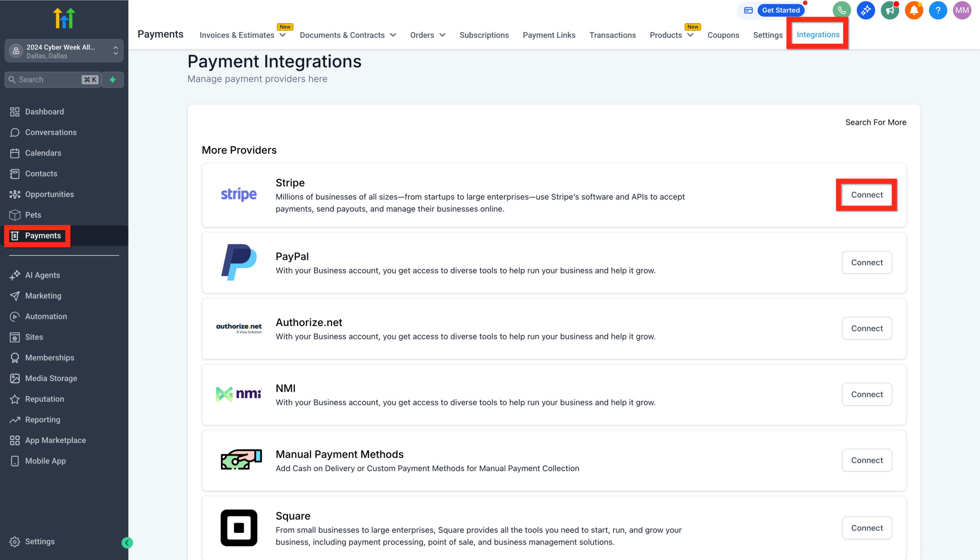Viewport: 980px width, 560px height.
Task: Switch to the Transactions tab
Action: pyautogui.click(x=612, y=34)
